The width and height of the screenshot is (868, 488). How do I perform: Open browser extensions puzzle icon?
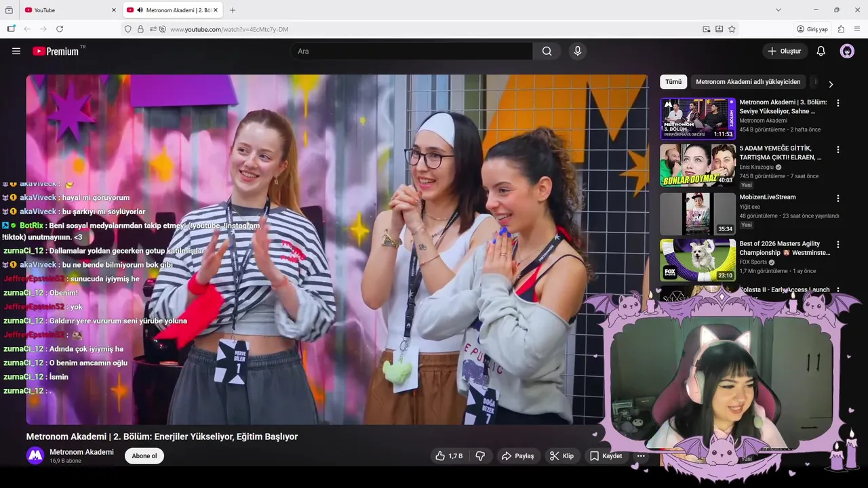point(841,29)
